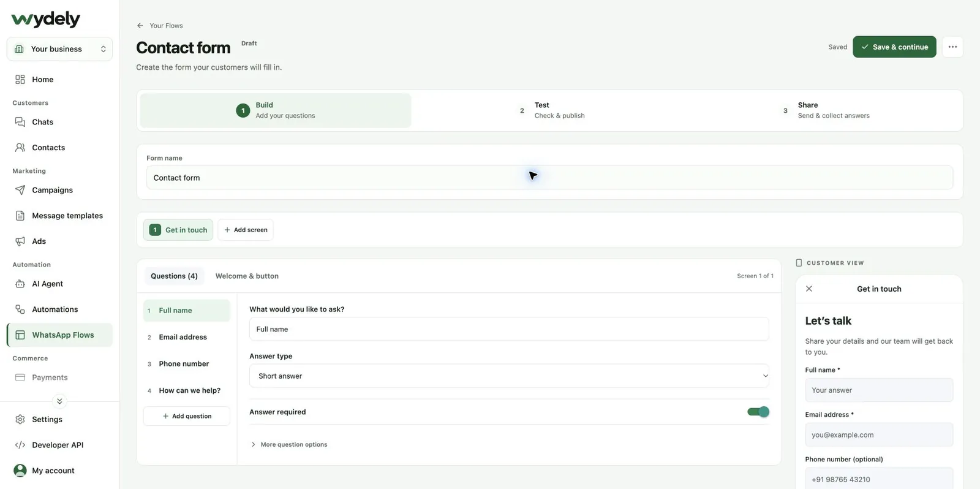The height and width of the screenshot is (489, 980).
Task: Click the AI Agent robot icon
Action: pyautogui.click(x=20, y=284)
